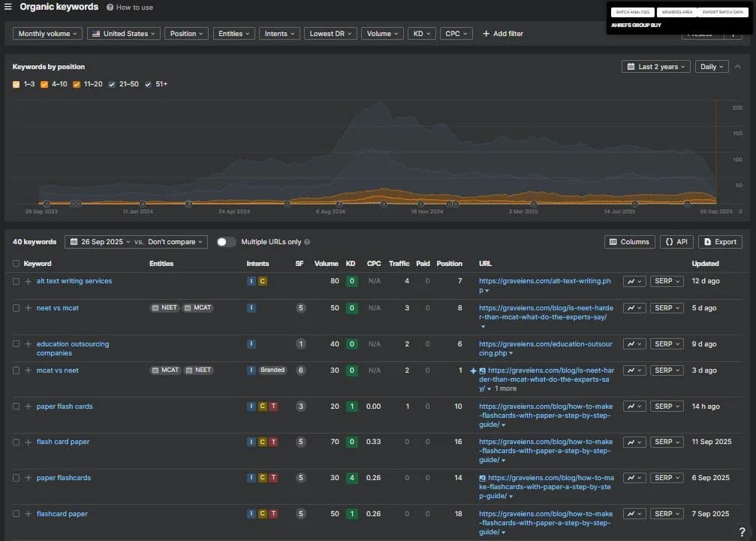Open SERP for alt text writing services
756x541 pixels.
coord(667,281)
